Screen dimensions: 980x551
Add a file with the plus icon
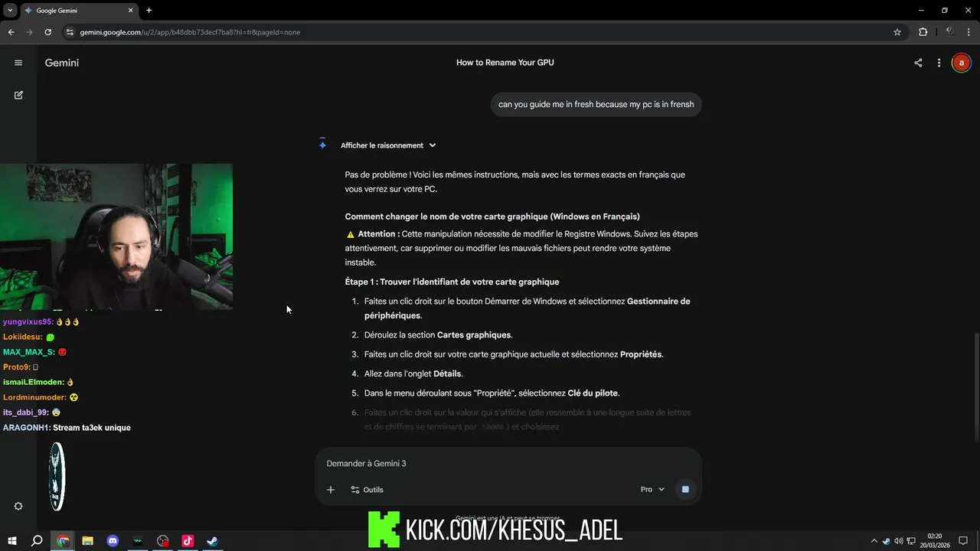(331, 490)
